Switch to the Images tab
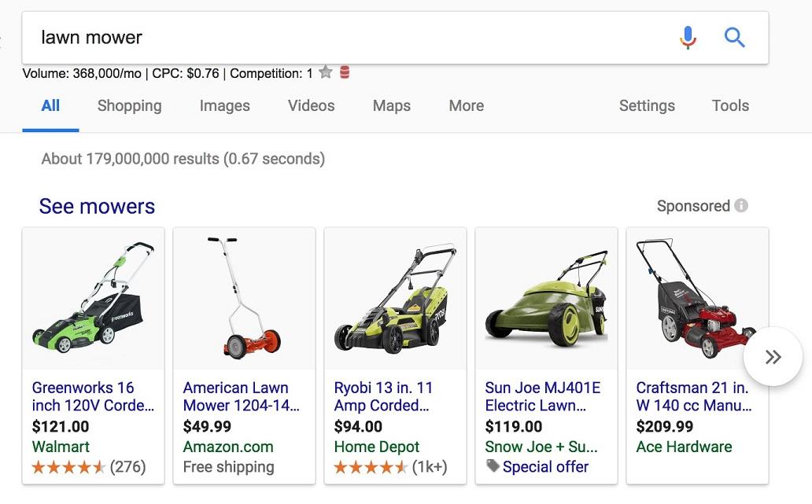 [x=224, y=105]
